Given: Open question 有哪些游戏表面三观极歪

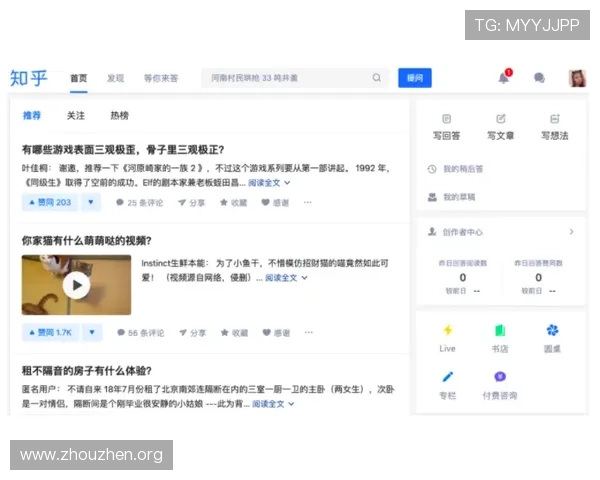Looking at the screenshot, I should (123, 149).
